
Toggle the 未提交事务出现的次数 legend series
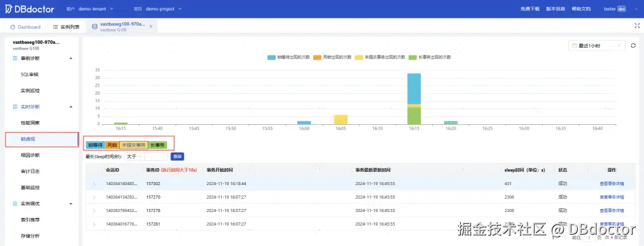pyautogui.click(x=380, y=57)
